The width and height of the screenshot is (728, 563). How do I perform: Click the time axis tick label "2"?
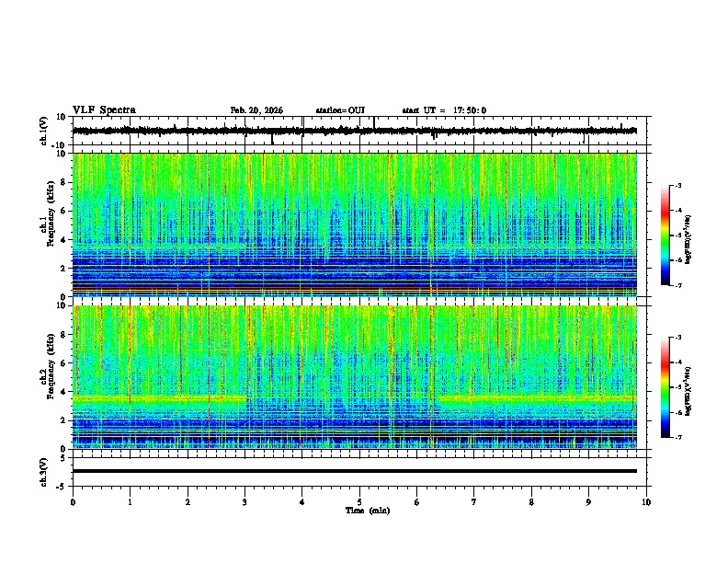click(x=188, y=502)
